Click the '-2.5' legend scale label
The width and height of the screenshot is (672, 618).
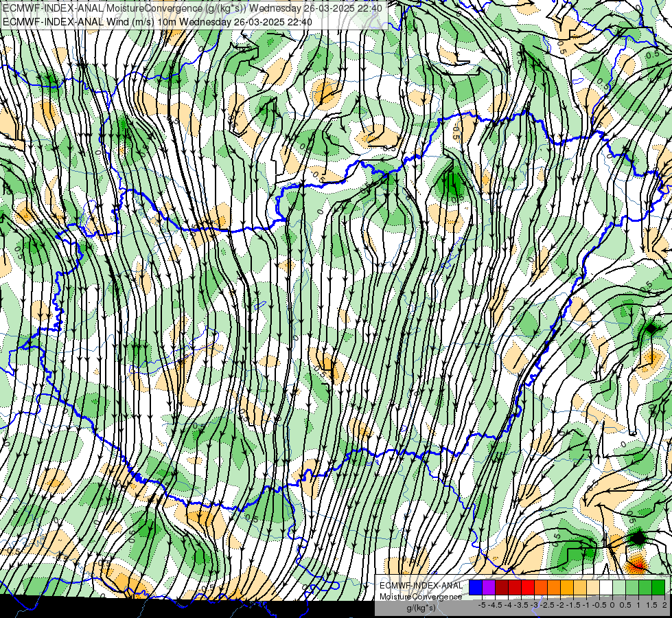[x=547, y=605]
